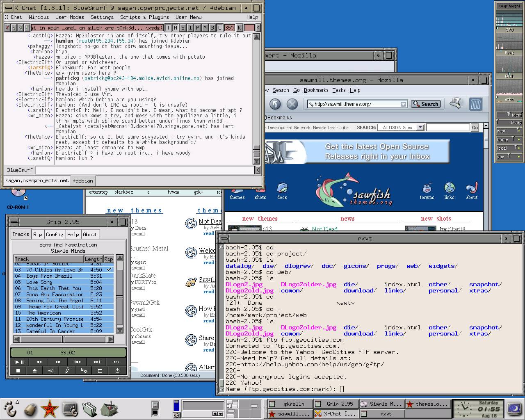525x420 pixels.
Task: Open the Windows menu in X-Chat
Action: pyautogui.click(x=39, y=17)
